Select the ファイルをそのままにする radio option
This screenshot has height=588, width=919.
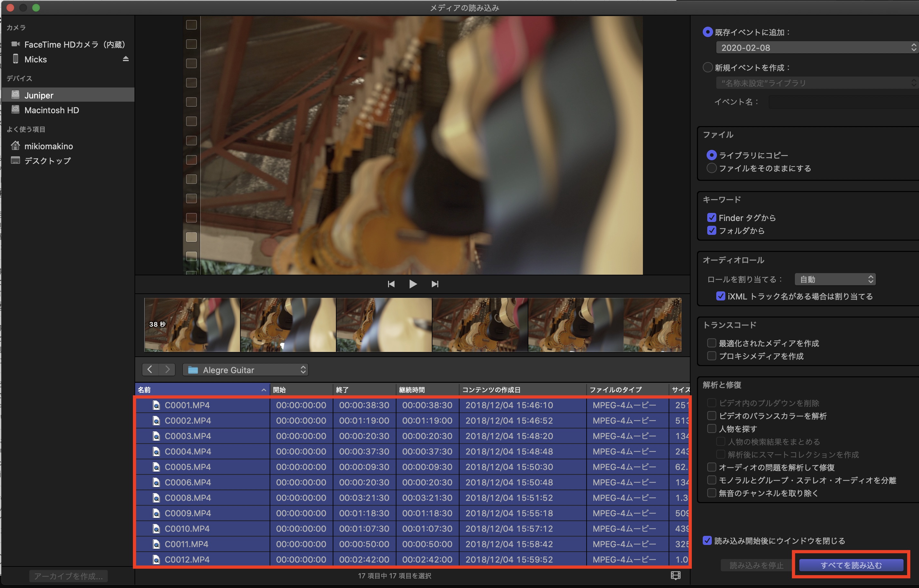711,168
